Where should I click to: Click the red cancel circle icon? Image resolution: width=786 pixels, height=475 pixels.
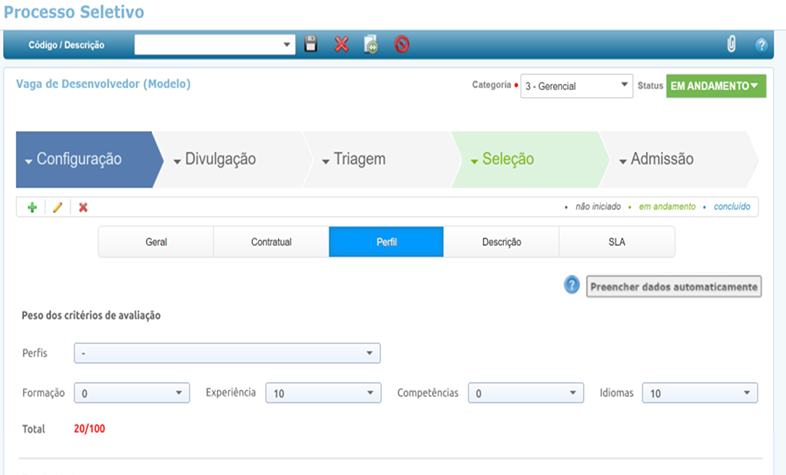pos(402,44)
